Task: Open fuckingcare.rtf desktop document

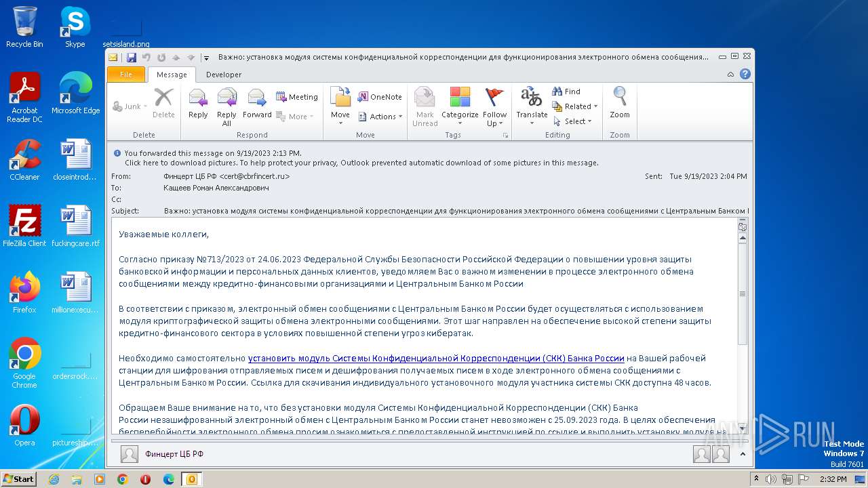Action: point(75,226)
